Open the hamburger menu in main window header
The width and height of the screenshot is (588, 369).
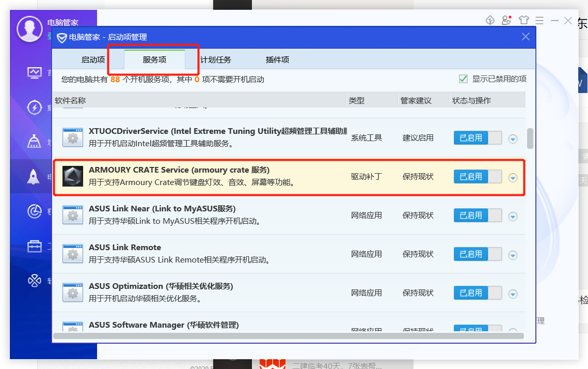[539, 20]
